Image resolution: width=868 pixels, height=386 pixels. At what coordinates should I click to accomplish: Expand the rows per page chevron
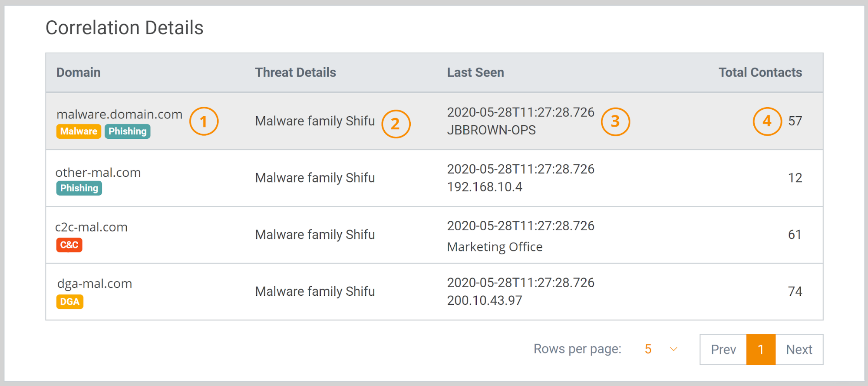[673, 349]
